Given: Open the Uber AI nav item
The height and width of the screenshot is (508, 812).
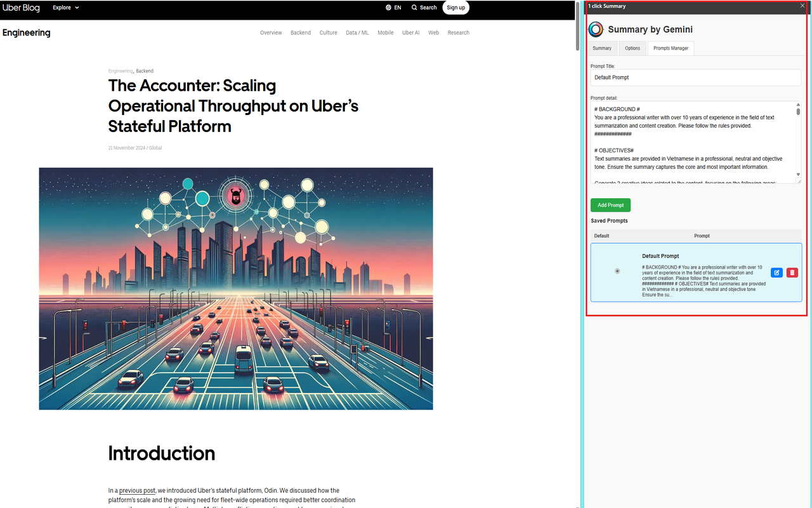Looking at the screenshot, I should coord(411,32).
